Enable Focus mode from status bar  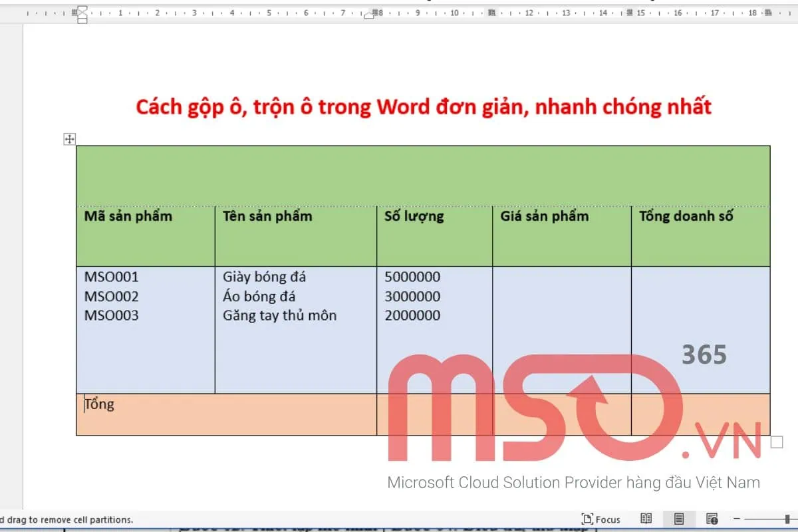(602, 519)
